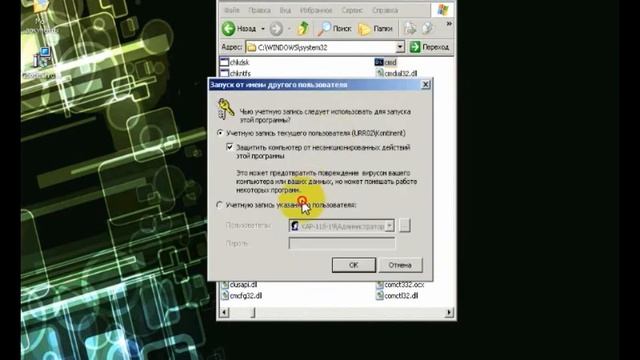Select the chkntfs file icon
The width and height of the screenshot is (640, 360).
click(x=224, y=73)
